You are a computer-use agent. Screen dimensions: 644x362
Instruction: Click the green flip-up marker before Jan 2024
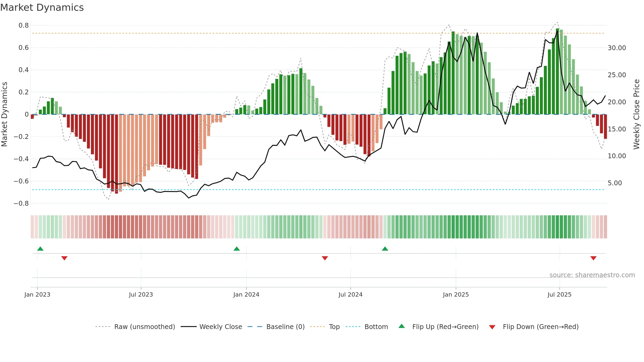pos(237,249)
